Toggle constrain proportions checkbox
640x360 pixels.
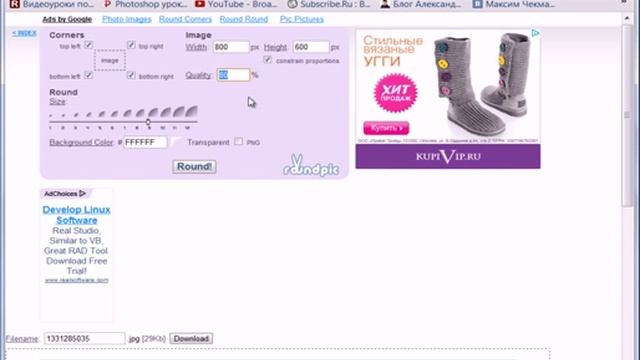point(267,60)
